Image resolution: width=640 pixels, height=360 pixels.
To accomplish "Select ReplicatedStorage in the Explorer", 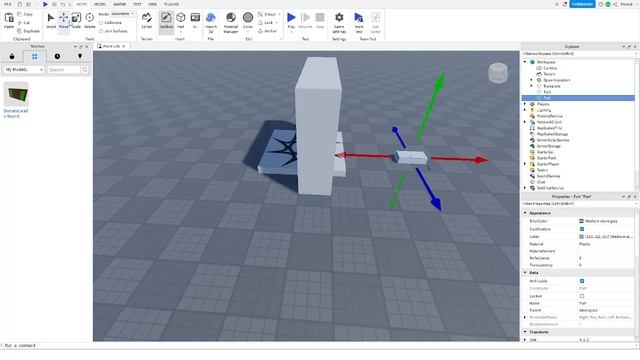I will pos(552,134).
